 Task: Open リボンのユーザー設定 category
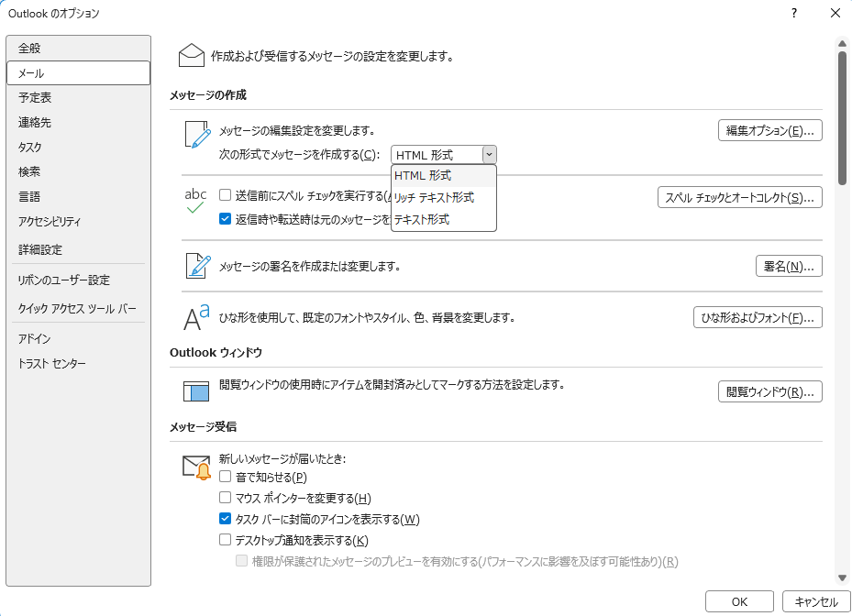[78, 280]
